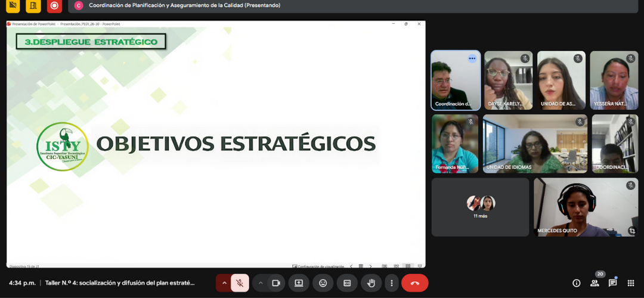The width and height of the screenshot is (644, 298).
Task: Unmute the microphone in the call bar
Action: pos(240,283)
